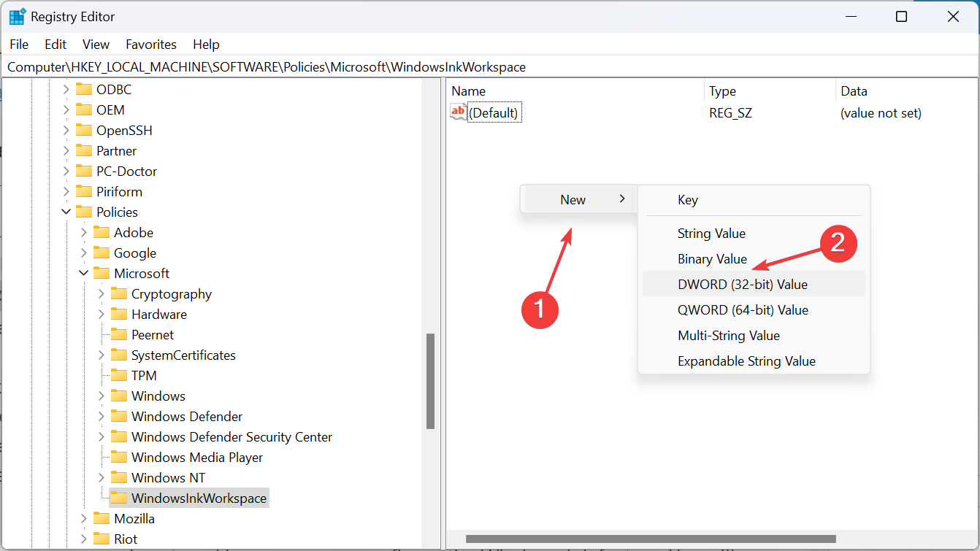Expand the Windows Defender Security Center key
This screenshot has width=980, height=551.
click(x=101, y=437)
